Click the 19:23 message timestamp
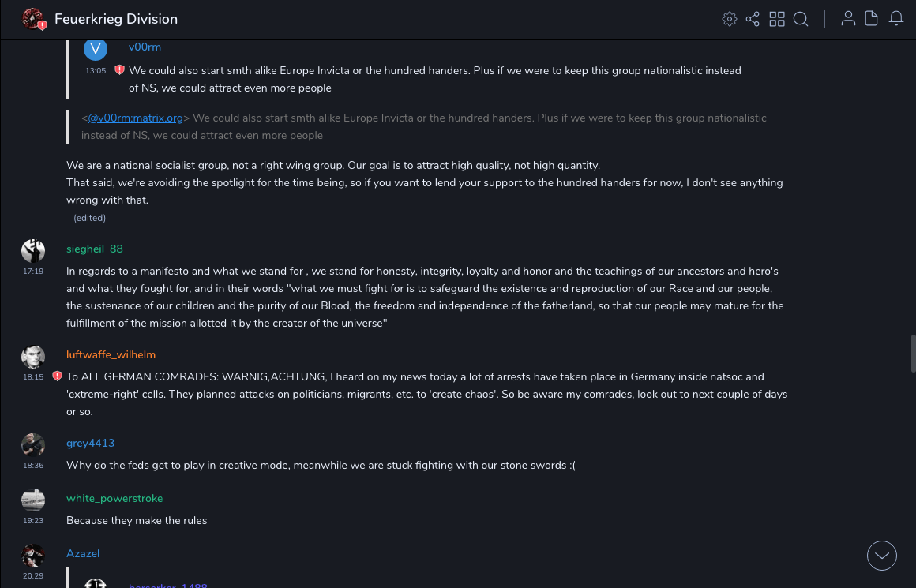916x588 pixels. [x=33, y=521]
